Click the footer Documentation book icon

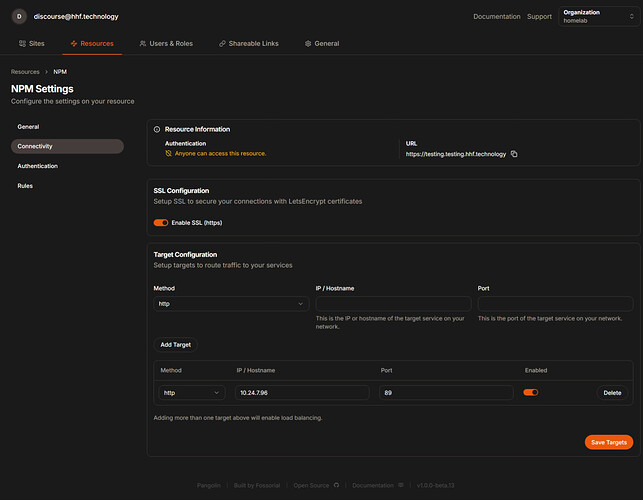coord(401,485)
